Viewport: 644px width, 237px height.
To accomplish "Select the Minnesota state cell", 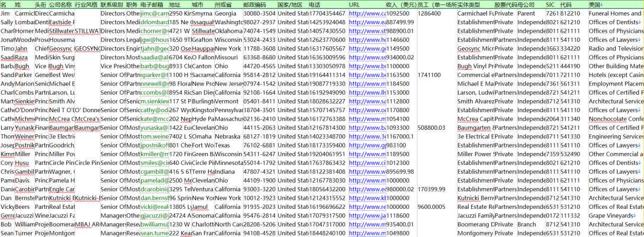I will tap(228, 163).
